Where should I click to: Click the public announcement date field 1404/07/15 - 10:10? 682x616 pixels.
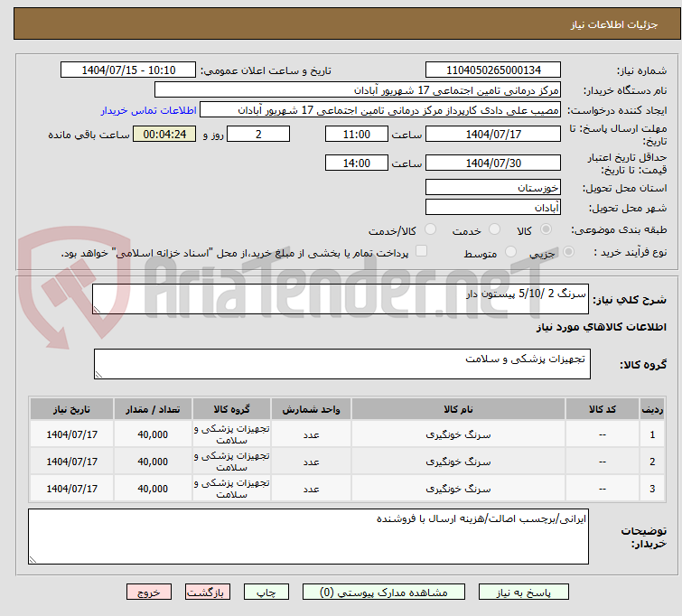pos(128,70)
